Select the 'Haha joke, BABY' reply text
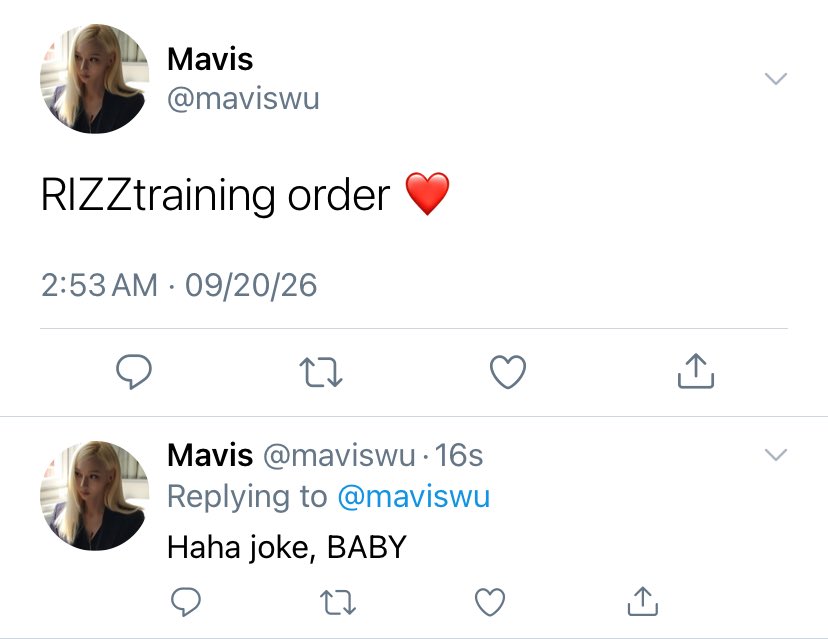The image size is (828, 639). pos(287,547)
